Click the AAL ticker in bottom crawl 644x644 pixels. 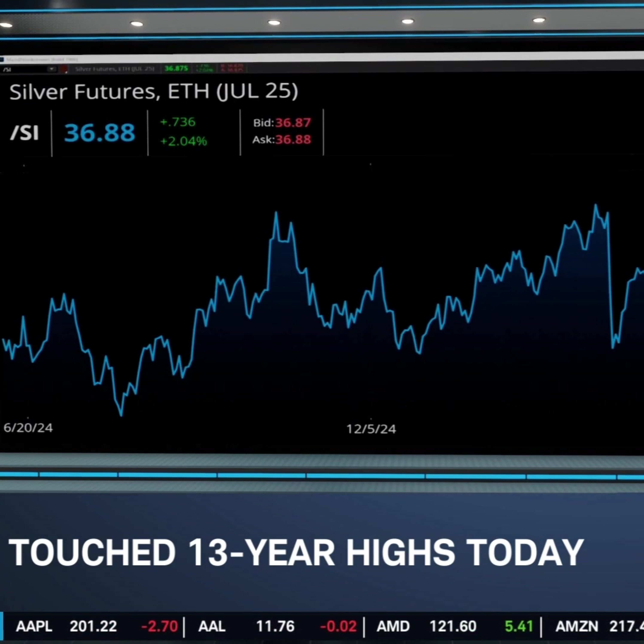pos(212,626)
